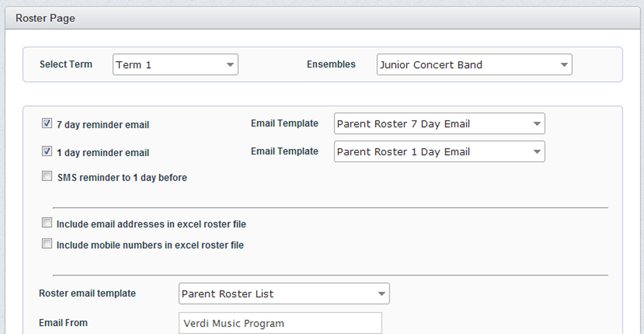Image resolution: width=644 pixels, height=334 pixels.
Task: Click the arrow on the Ensembles selector
Action: tap(564, 65)
